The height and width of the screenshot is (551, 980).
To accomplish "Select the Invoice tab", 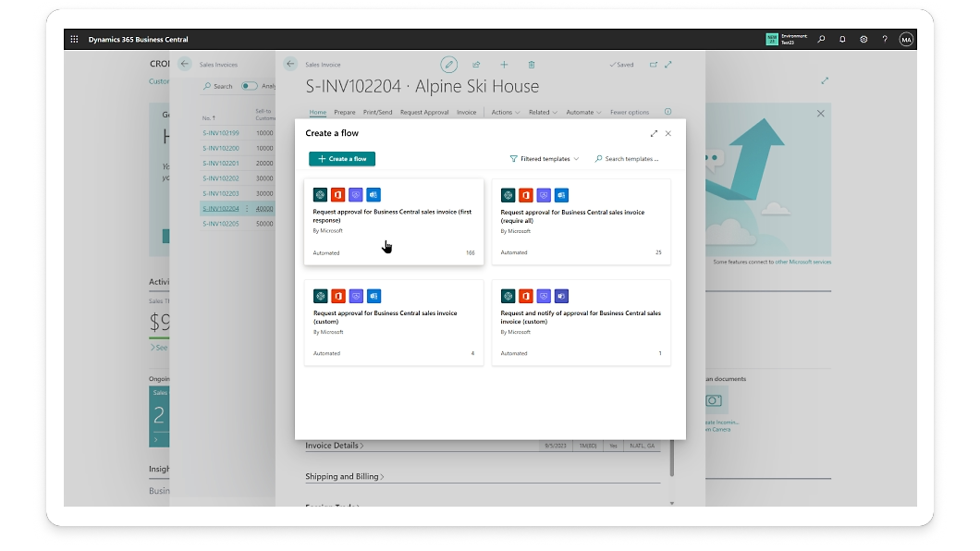I will click(466, 113).
